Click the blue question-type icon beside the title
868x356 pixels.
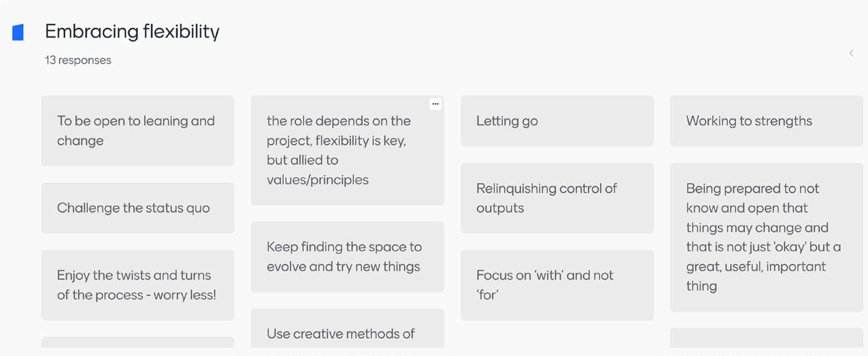(18, 32)
